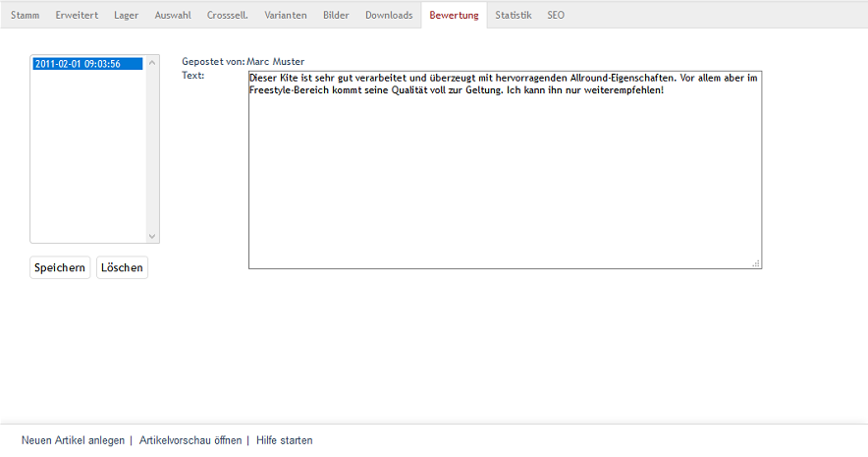This screenshot has width=868, height=457.
Task: Select the Auswahl tab
Action: [173, 15]
